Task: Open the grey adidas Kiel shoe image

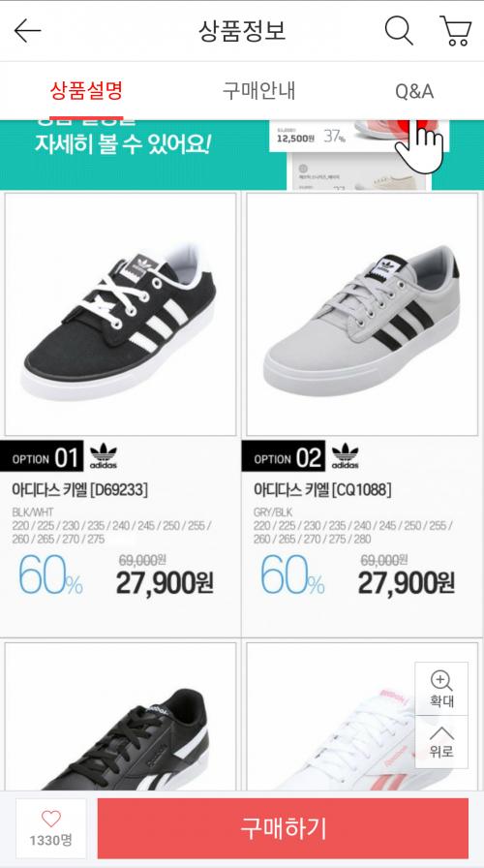Action: coord(362,314)
